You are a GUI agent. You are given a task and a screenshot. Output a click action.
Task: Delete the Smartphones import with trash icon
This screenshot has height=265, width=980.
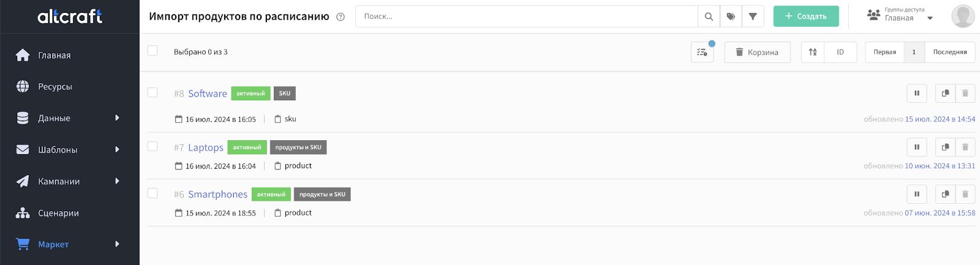(965, 194)
